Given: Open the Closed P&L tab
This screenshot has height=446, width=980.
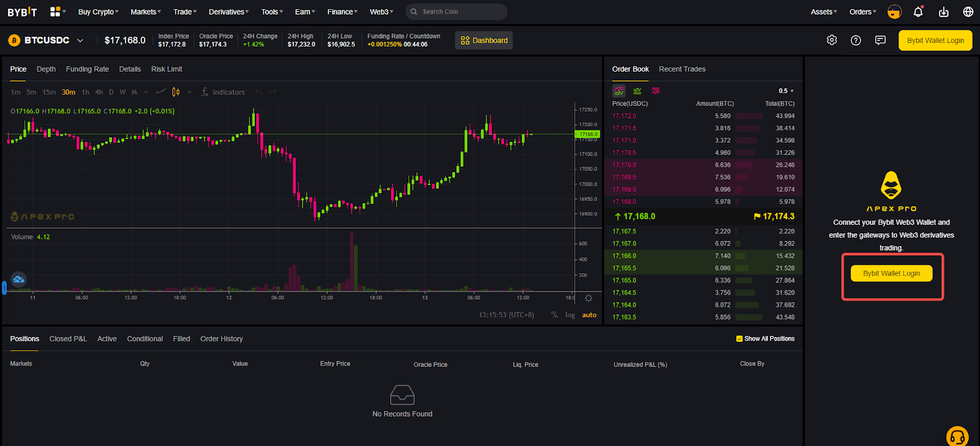Looking at the screenshot, I should coord(68,339).
